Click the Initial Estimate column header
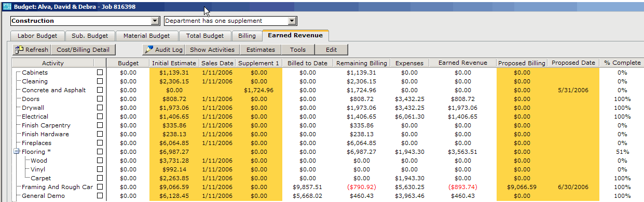 (174, 63)
